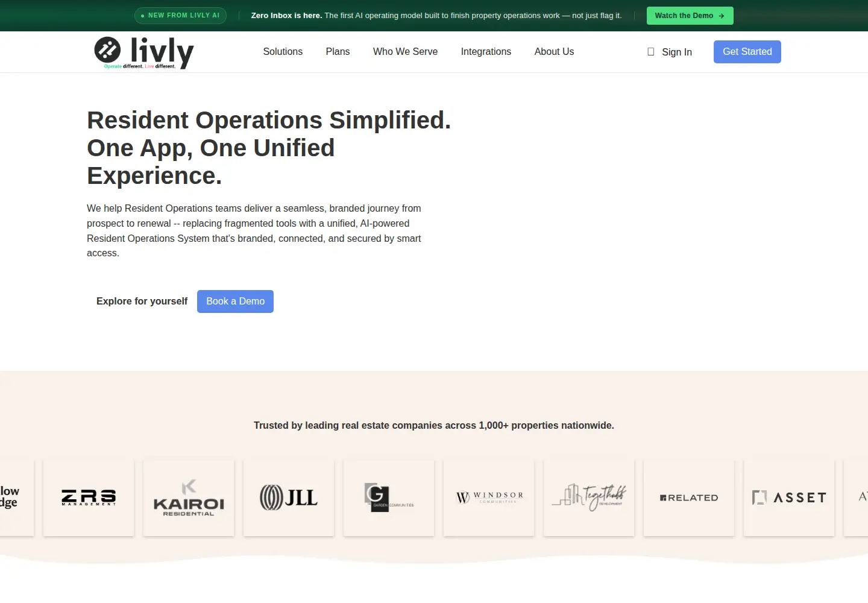The width and height of the screenshot is (868, 603).
Task: Click the Sign In user icon
Action: click(650, 52)
